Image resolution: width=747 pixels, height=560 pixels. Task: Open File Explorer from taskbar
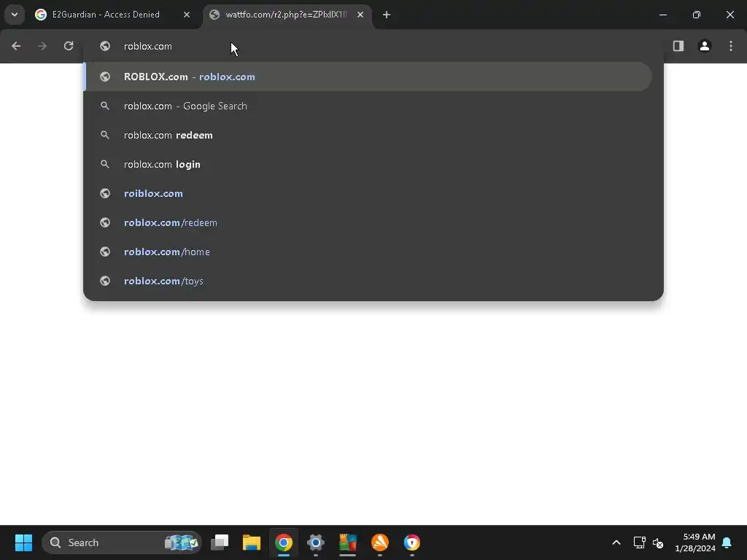252,542
